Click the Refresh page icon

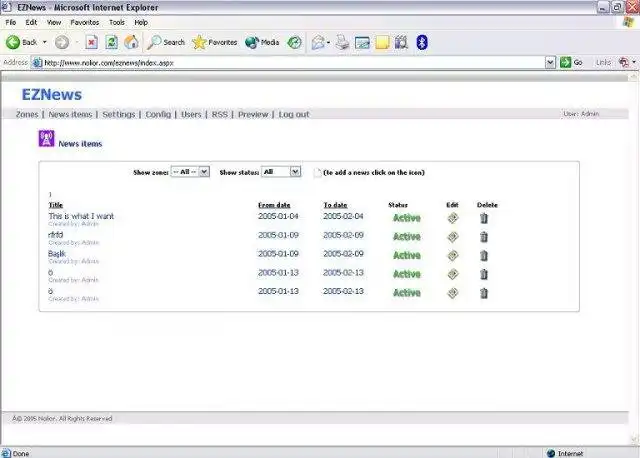[x=111, y=42]
